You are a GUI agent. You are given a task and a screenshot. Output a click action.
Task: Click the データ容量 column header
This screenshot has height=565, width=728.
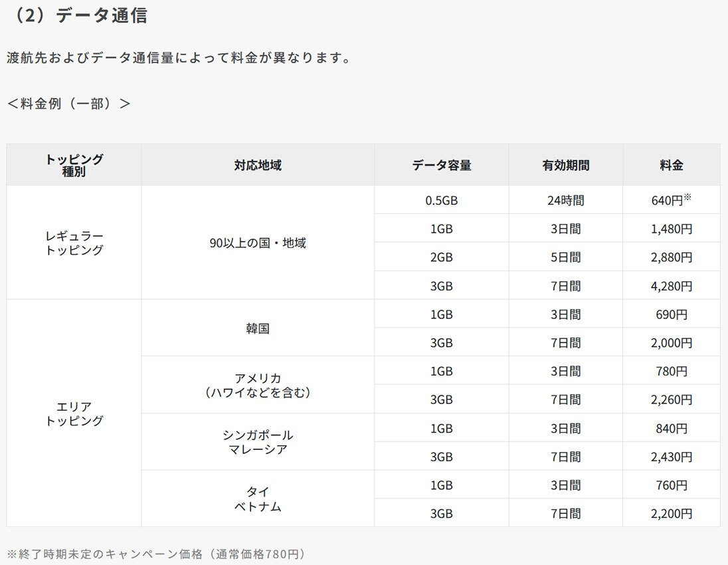pos(441,165)
